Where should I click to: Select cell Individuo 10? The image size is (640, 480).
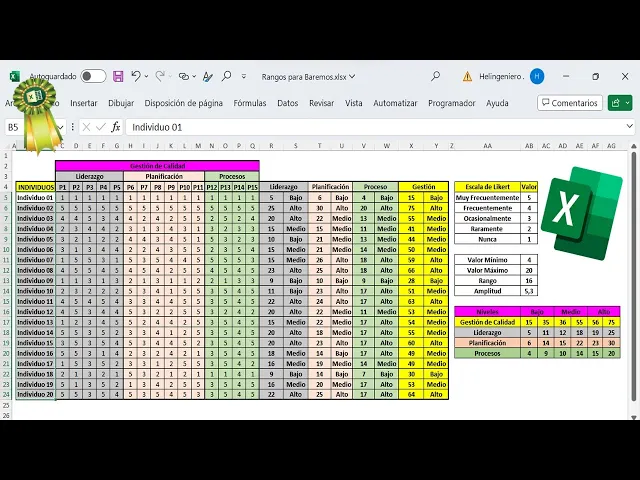pyautogui.click(x=36, y=291)
